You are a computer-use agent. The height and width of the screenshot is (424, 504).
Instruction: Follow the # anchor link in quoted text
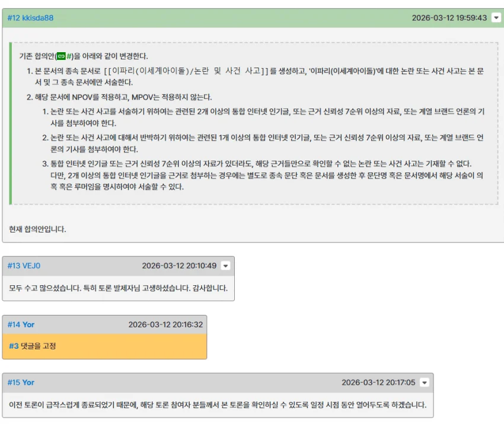pyautogui.click(x=68, y=56)
